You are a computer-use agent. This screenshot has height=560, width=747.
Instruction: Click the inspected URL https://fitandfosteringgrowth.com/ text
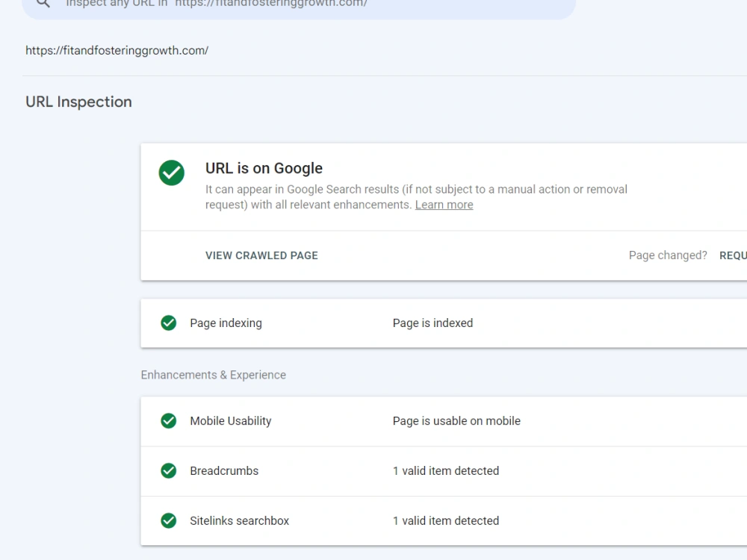pyautogui.click(x=117, y=51)
